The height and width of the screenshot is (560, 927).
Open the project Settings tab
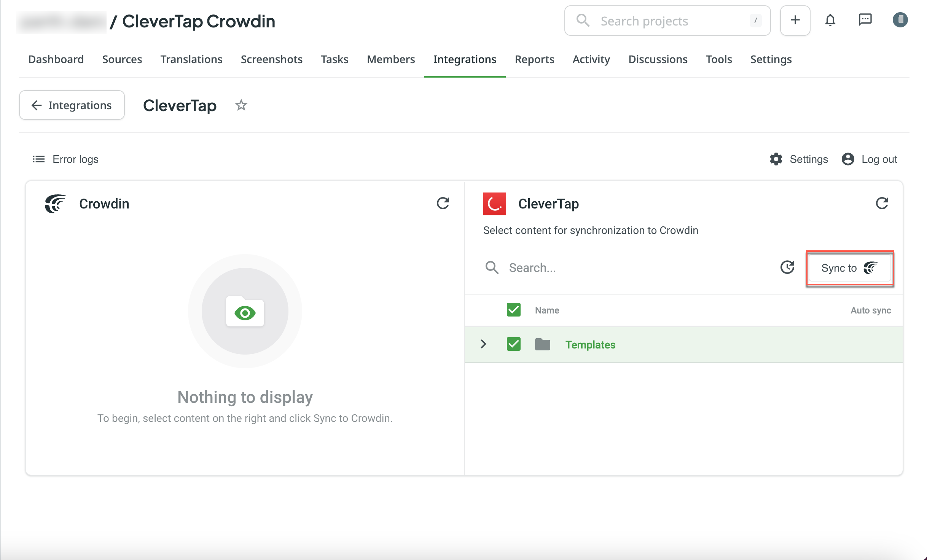click(771, 59)
